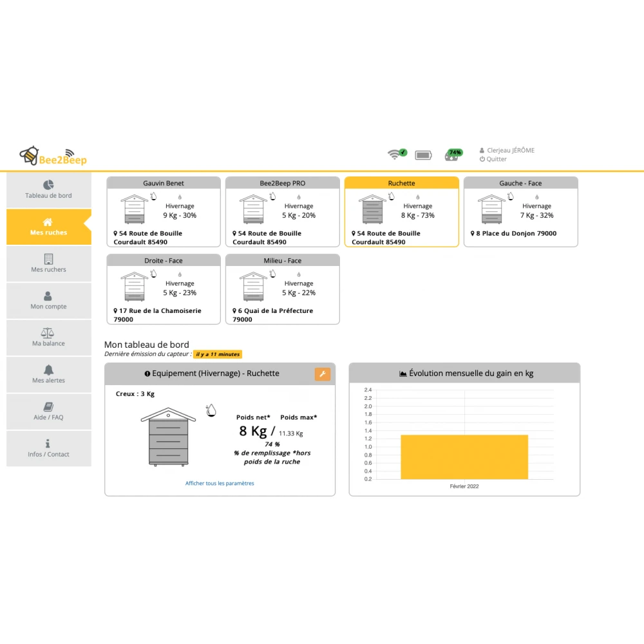
Task: Open Tableau de bord in sidebar
Action: click(x=48, y=190)
